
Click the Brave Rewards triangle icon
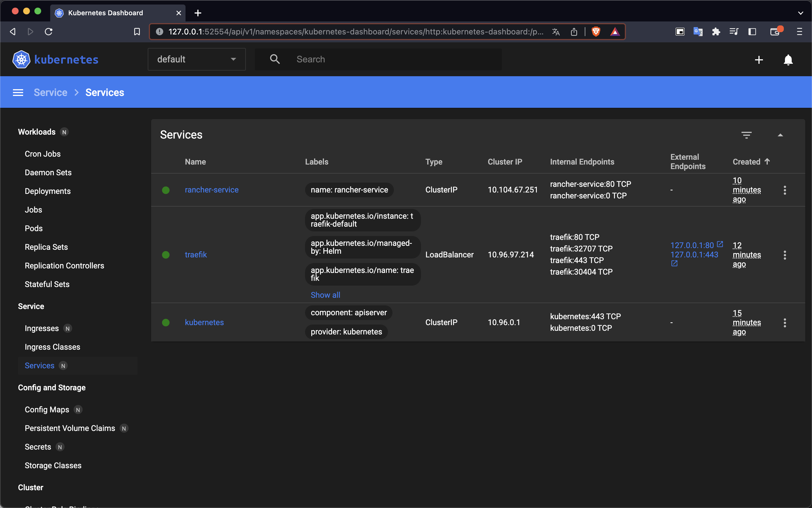pos(615,32)
